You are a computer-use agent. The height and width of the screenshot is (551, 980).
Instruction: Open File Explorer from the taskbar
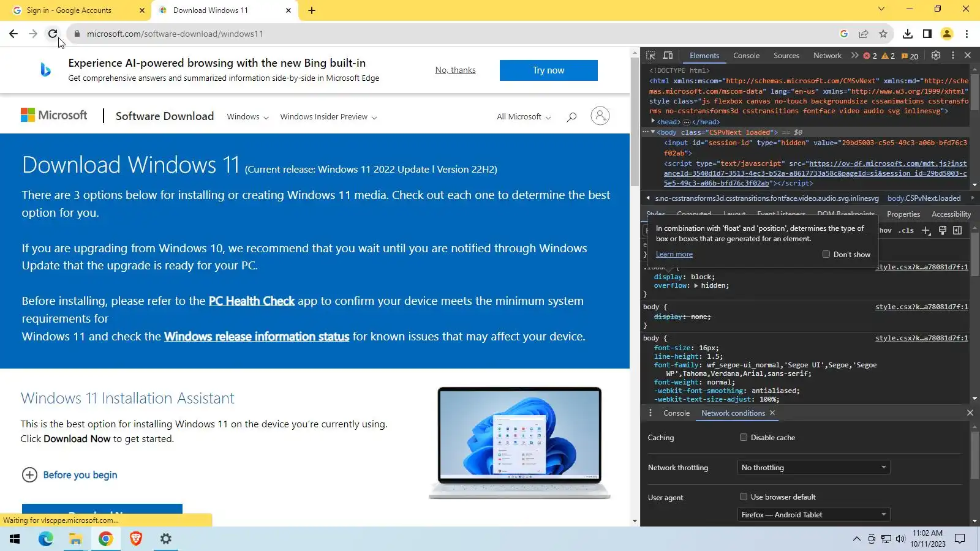pos(75,539)
